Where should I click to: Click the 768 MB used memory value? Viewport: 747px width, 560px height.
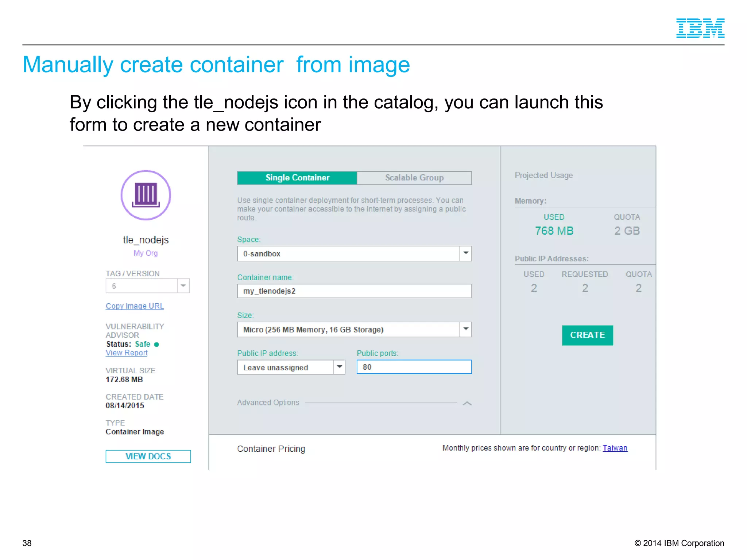(554, 231)
